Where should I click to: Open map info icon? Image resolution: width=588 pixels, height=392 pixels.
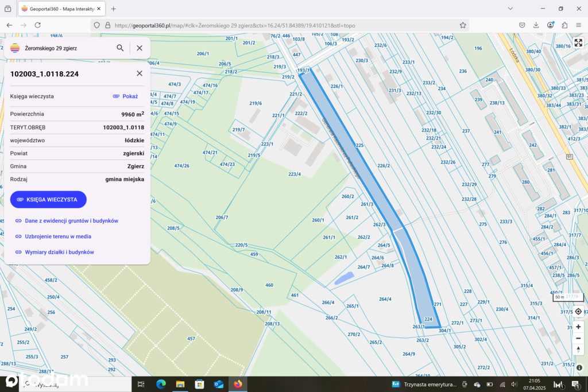579,368
